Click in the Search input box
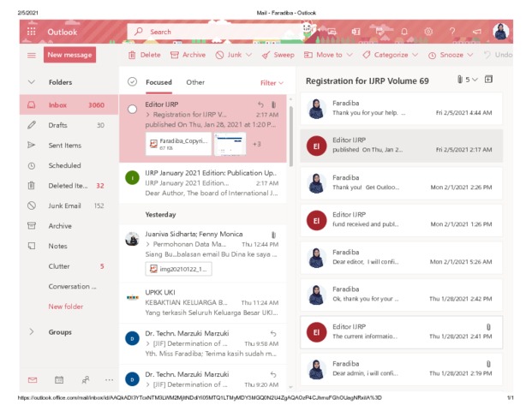The image size is (532, 411). [x=214, y=32]
